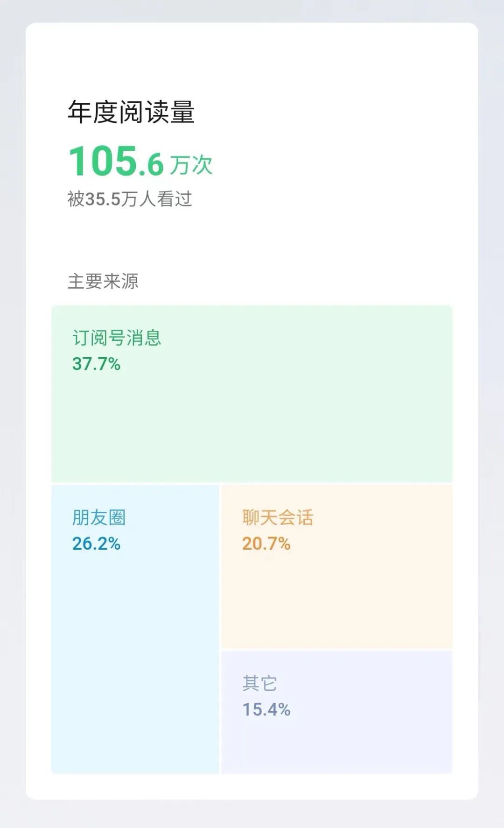Click the 被35.5万人看过 subtitle

pos(130,199)
